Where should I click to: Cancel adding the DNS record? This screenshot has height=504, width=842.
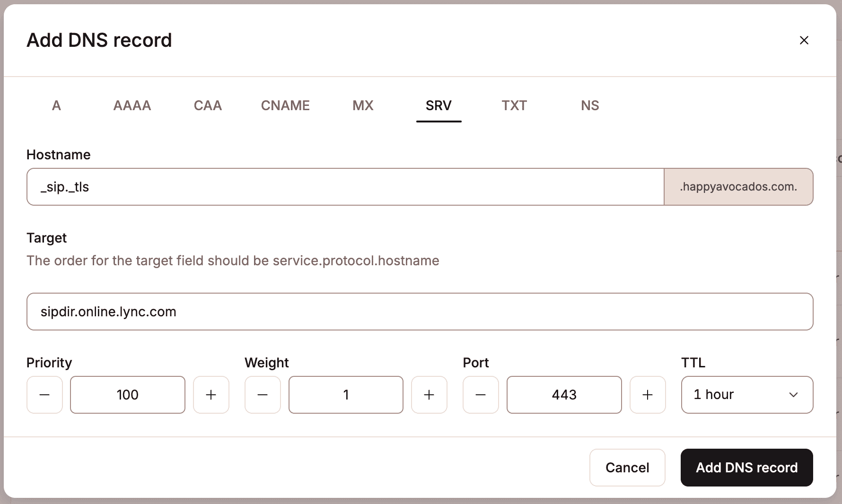627,468
